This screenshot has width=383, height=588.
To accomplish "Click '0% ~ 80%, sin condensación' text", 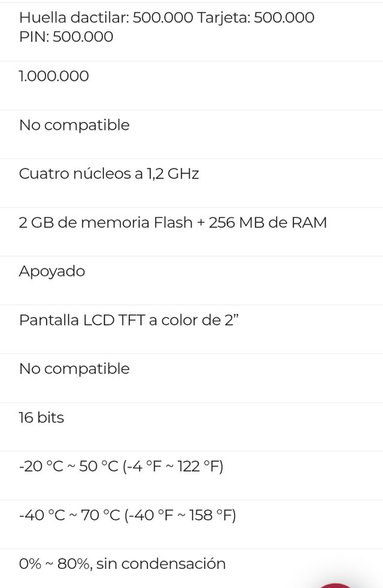I will click(x=122, y=564).
